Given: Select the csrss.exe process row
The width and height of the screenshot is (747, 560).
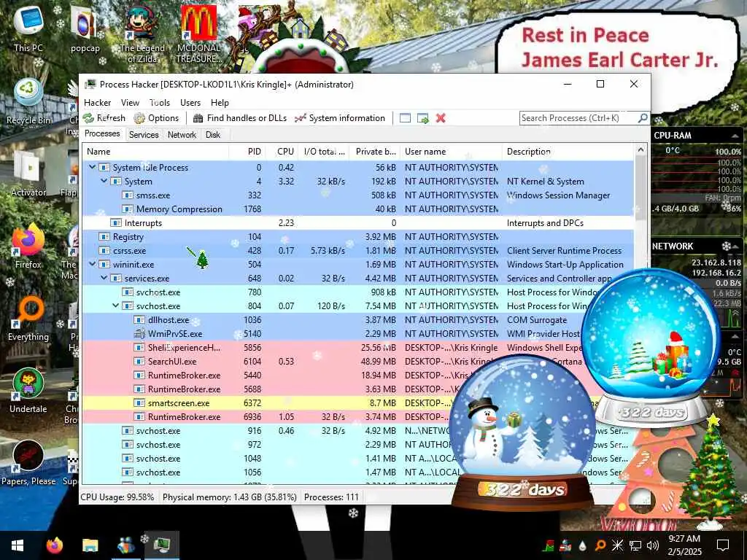Looking at the screenshot, I should coord(357,251).
